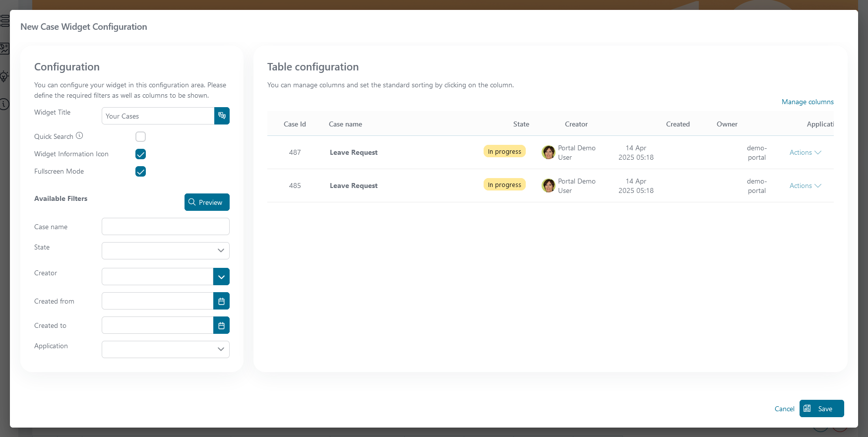
Task: Click the Case name filter input
Action: (166, 226)
